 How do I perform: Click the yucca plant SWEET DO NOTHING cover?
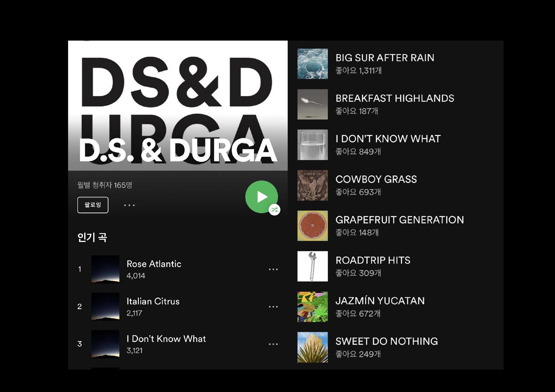(312, 347)
